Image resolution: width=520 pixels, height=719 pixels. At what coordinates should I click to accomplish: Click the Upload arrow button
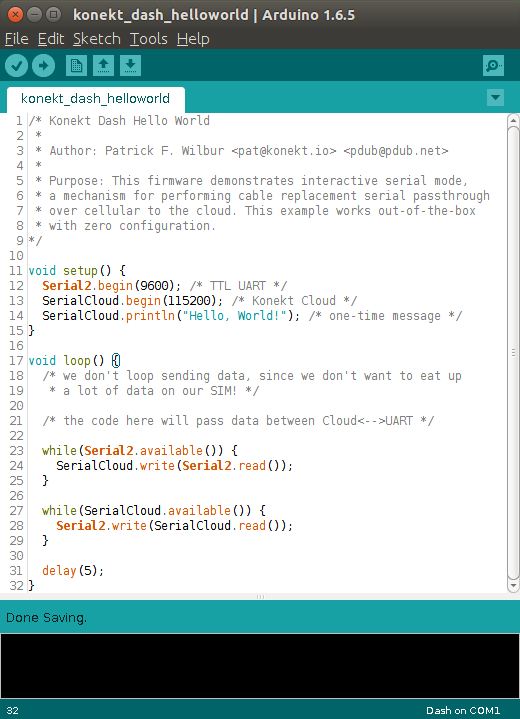[x=44, y=66]
